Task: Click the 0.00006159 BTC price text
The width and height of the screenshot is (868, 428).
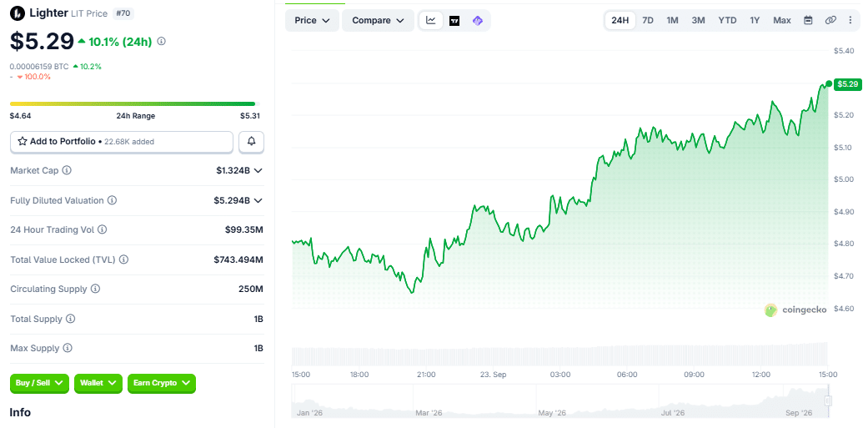Action: (39, 67)
